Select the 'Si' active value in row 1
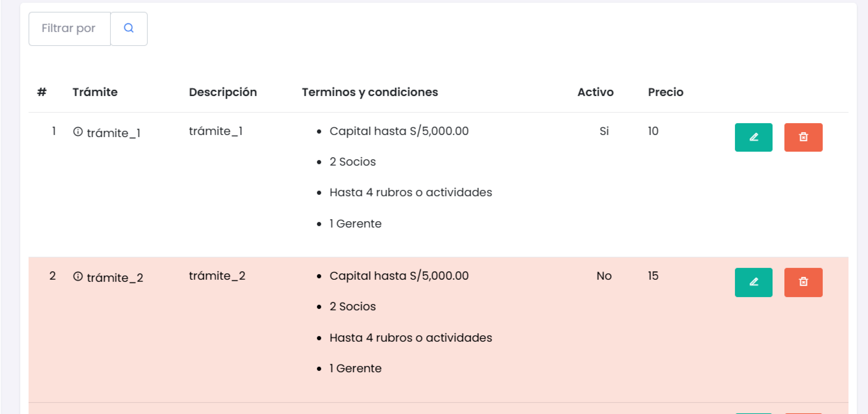868x414 pixels. point(604,131)
